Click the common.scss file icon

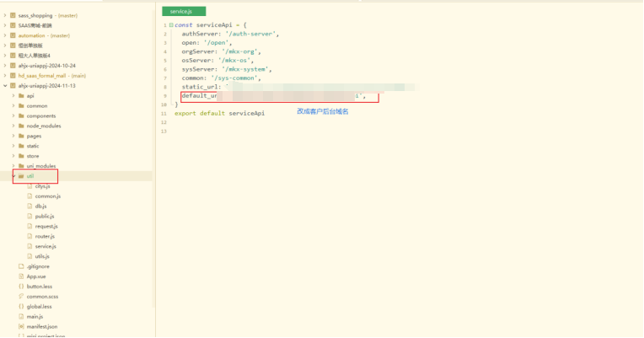click(x=21, y=297)
